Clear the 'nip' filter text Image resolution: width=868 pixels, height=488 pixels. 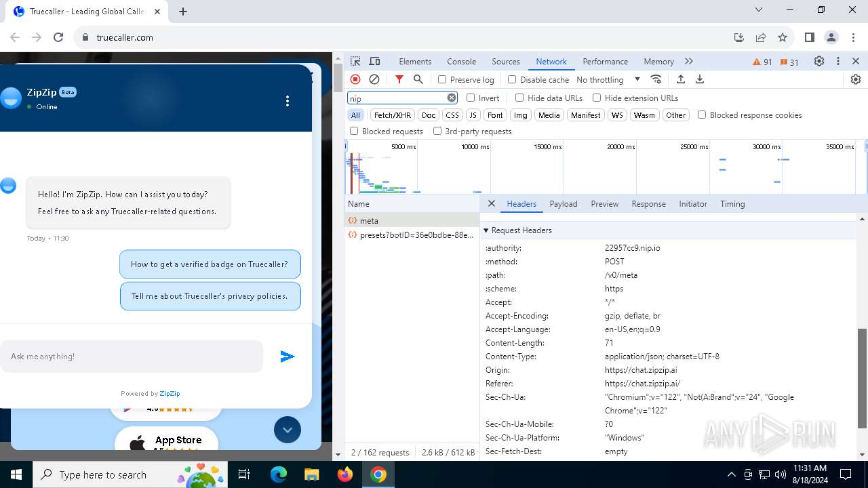(452, 98)
